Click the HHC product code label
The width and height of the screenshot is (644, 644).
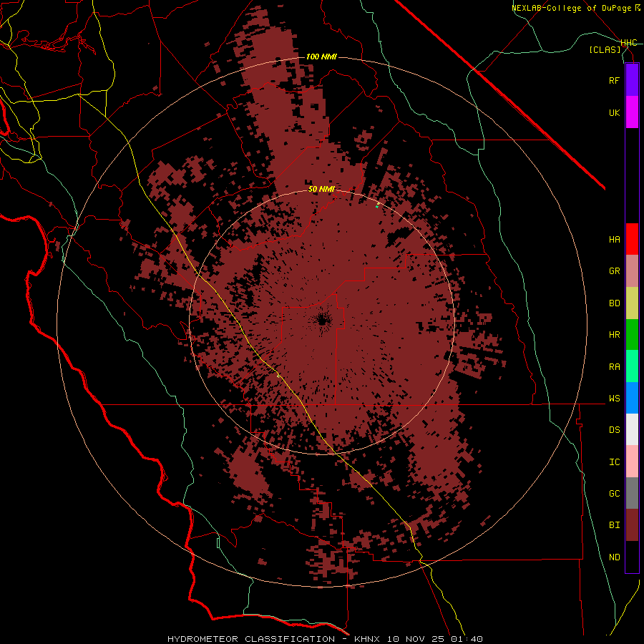[628, 43]
